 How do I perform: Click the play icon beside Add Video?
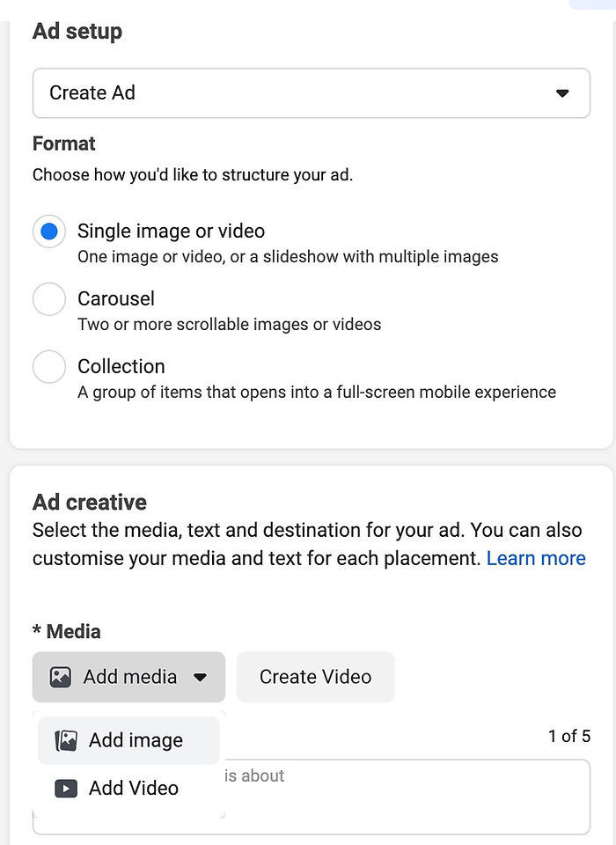point(66,788)
